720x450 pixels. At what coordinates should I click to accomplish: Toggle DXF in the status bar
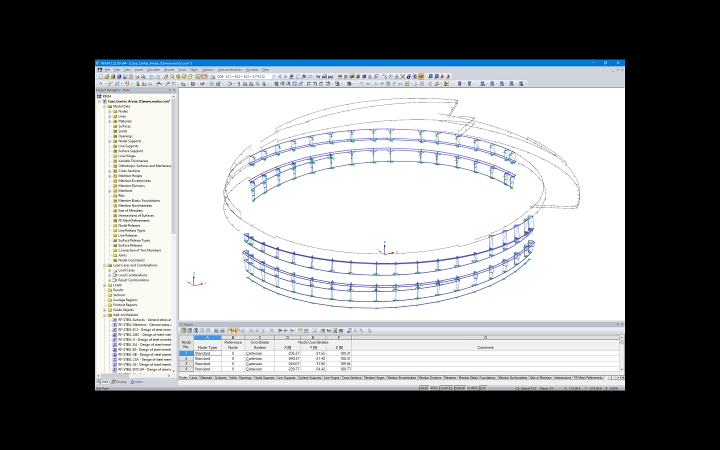coord(483,388)
